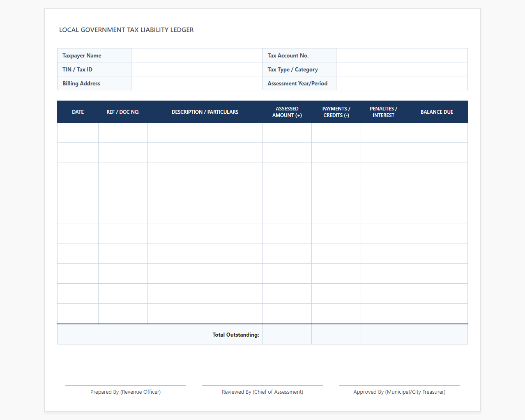Click the 'Reviewed By (Chief of Assessment)' signature label
Viewport: 525px width, 420px height.
pos(262,392)
